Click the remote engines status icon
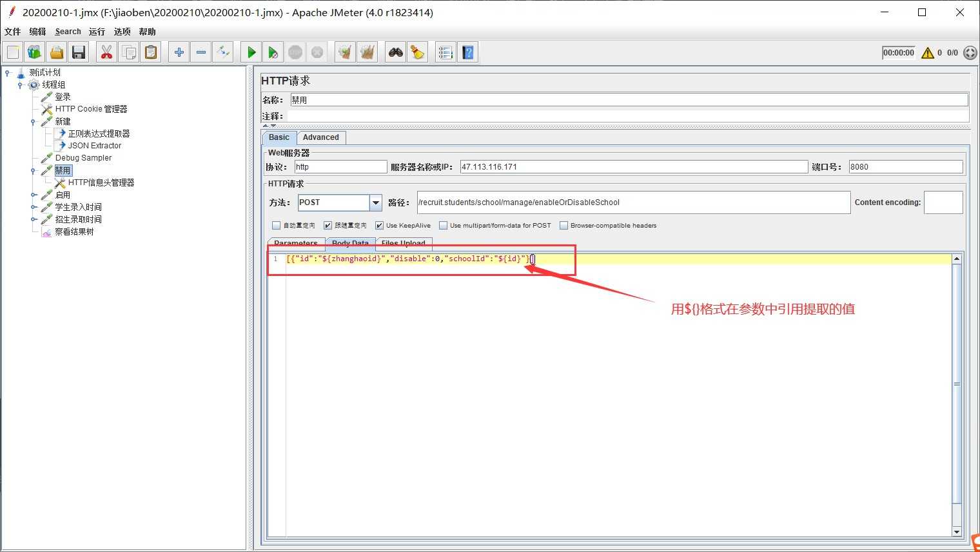Image resolution: width=980 pixels, height=552 pixels. (970, 53)
